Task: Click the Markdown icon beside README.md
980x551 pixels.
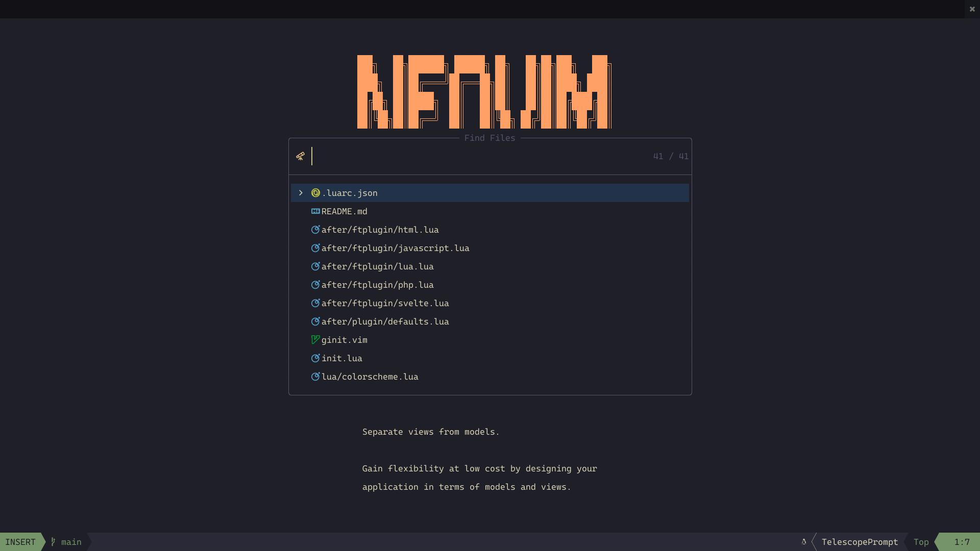Action: click(x=315, y=211)
